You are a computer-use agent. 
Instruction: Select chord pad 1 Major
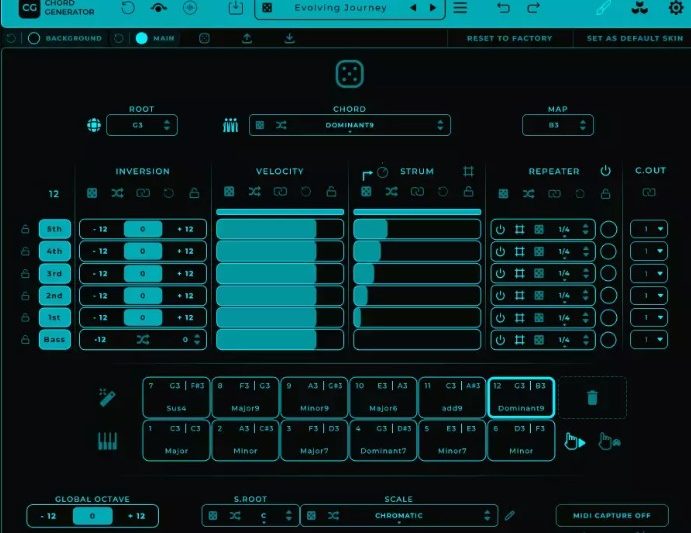pos(176,440)
